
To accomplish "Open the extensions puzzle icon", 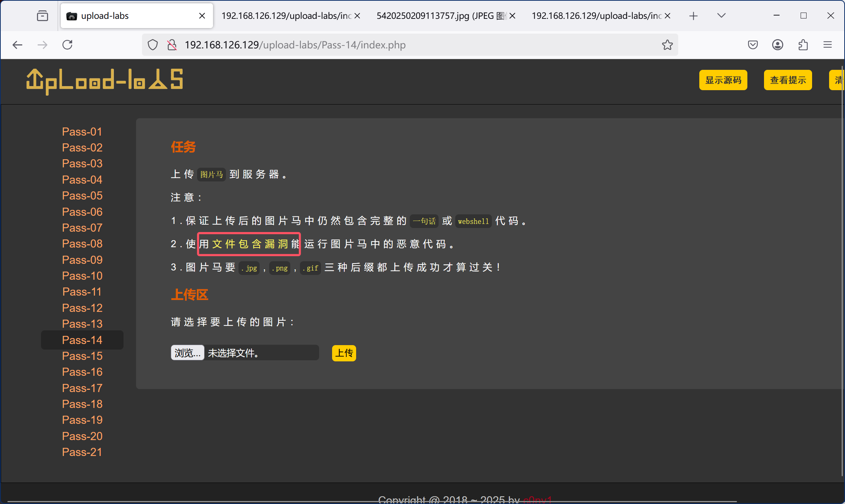I will pyautogui.click(x=803, y=45).
